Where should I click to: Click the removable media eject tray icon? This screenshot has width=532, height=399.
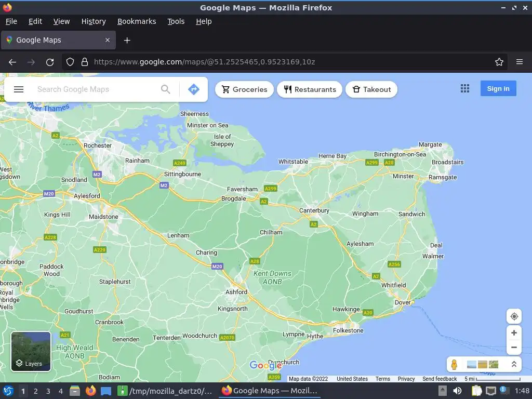[x=443, y=391]
